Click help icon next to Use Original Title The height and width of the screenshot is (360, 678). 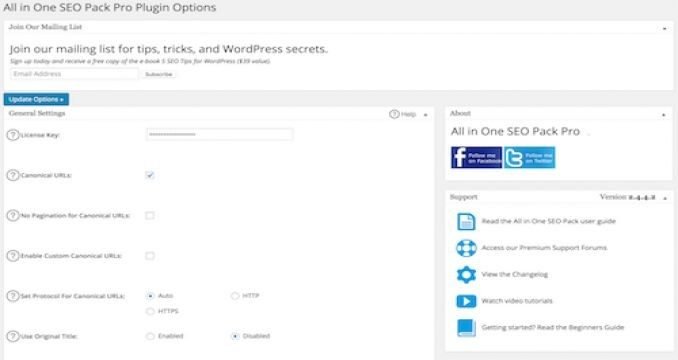coord(13,336)
